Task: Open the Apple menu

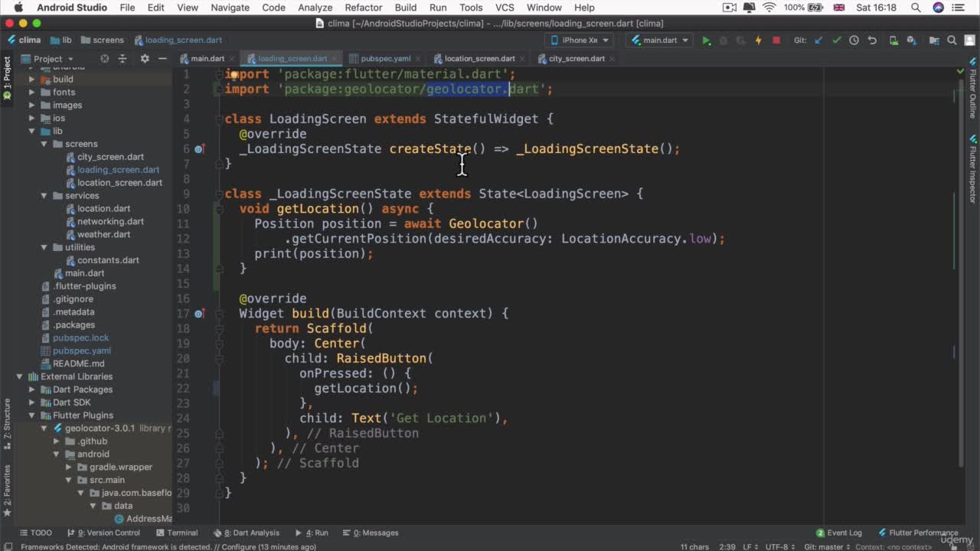Action: coord(18,8)
